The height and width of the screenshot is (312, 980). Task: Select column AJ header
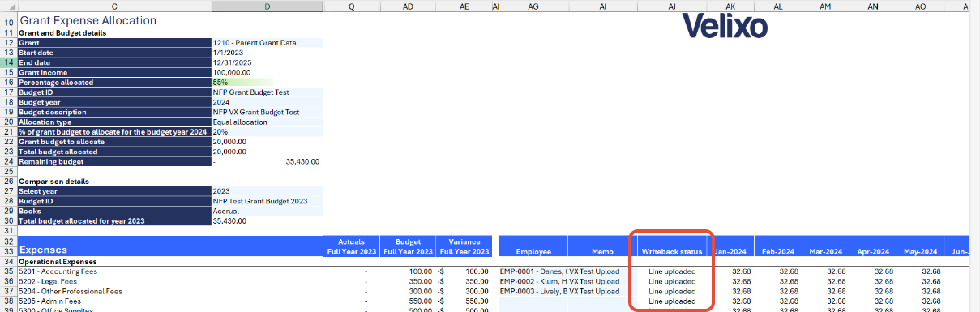(672, 6)
